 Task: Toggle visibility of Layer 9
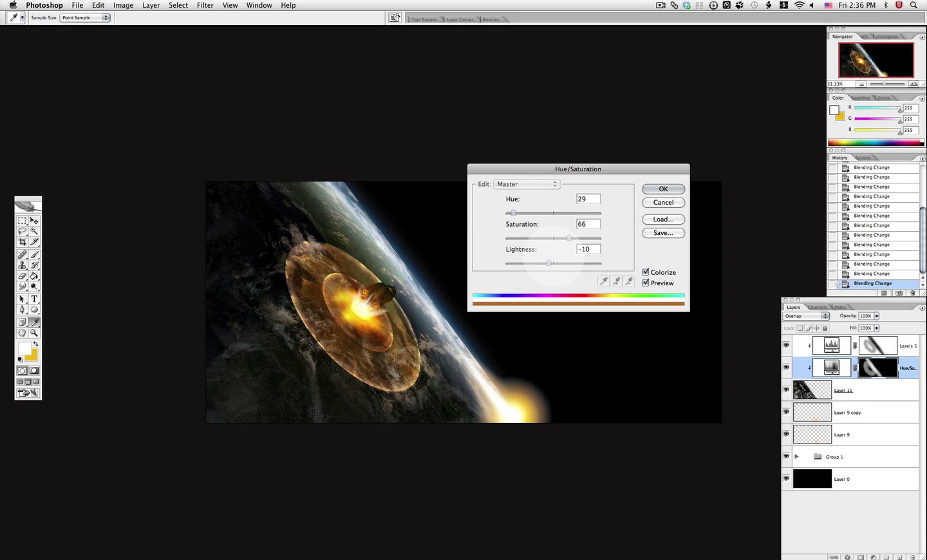pyautogui.click(x=786, y=434)
